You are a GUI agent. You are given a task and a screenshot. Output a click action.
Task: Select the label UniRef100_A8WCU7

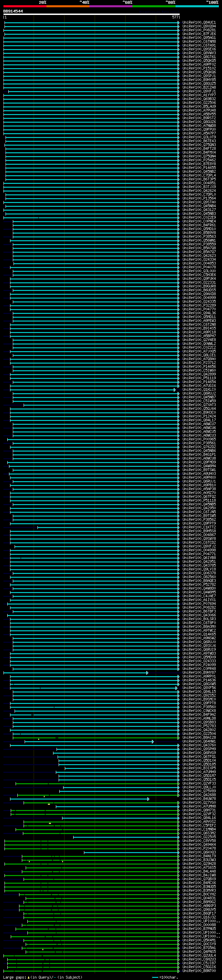[199, 424]
